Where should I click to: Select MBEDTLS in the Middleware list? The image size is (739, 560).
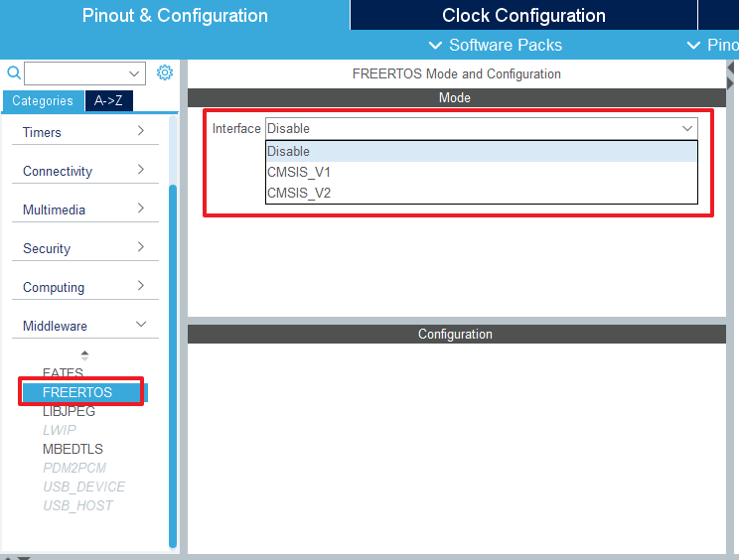(x=73, y=449)
